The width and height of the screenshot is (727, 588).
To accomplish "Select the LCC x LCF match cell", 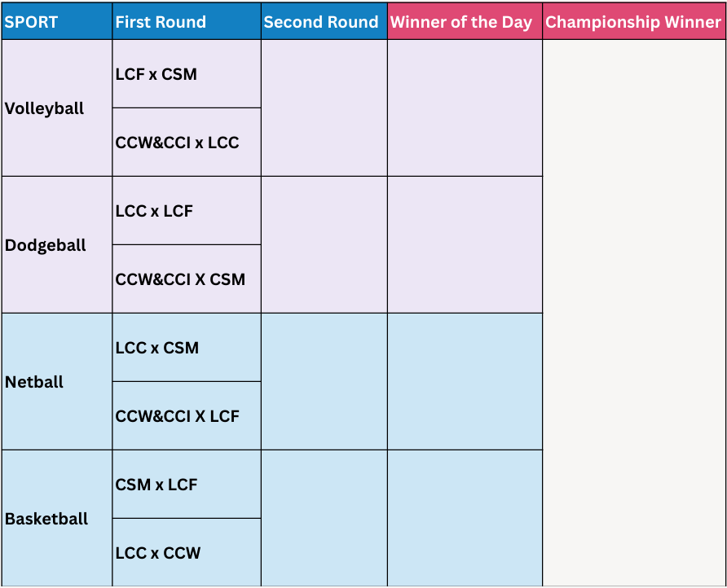I will tap(187, 211).
